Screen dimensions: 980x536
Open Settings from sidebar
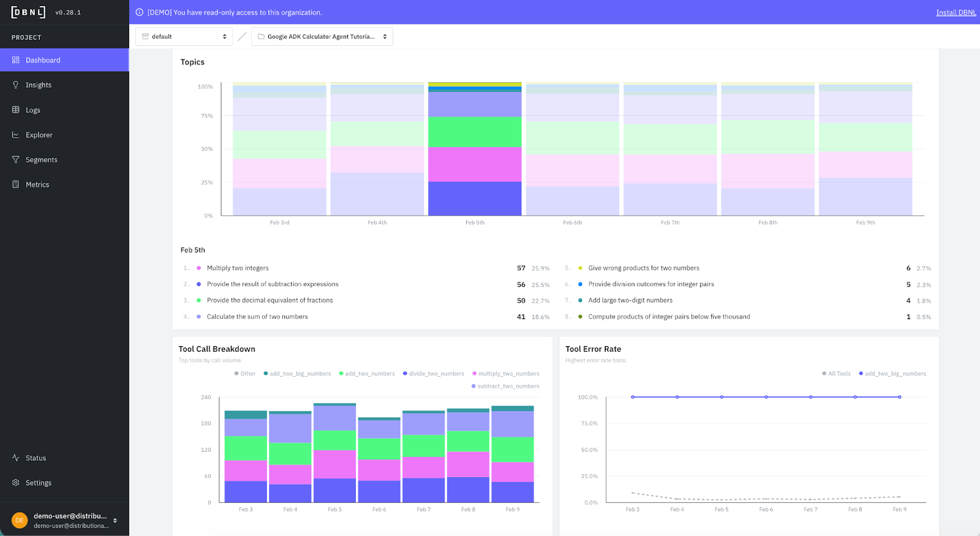tap(64, 483)
